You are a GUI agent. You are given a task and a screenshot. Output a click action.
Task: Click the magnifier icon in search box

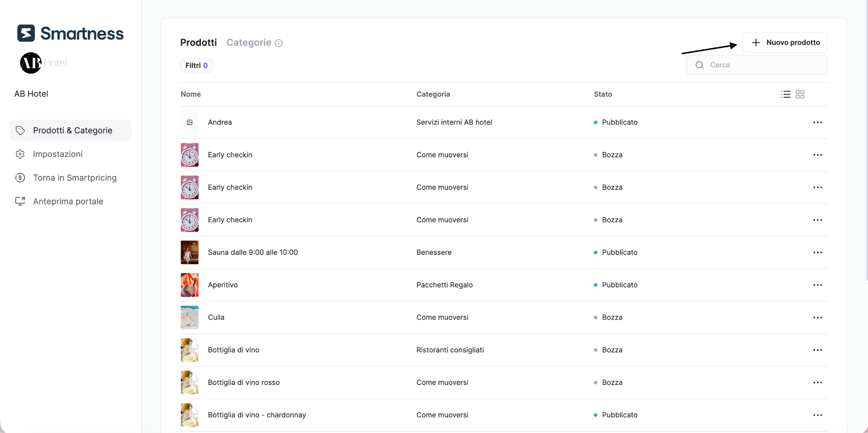[x=700, y=65]
